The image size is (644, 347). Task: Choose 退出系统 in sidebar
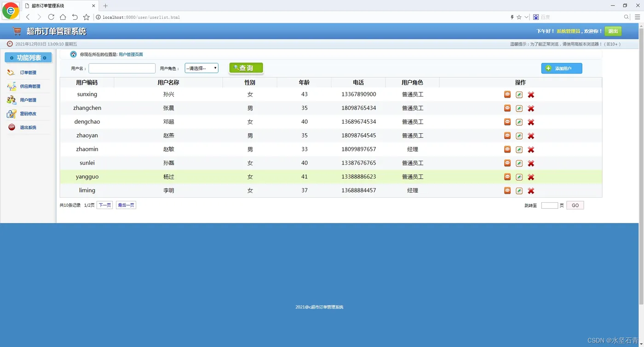click(28, 127)
